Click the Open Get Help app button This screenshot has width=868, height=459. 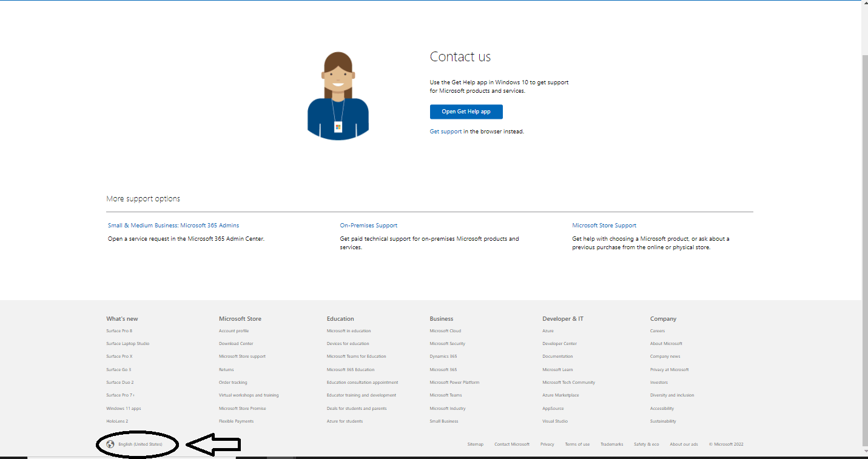tap(466, 112)
